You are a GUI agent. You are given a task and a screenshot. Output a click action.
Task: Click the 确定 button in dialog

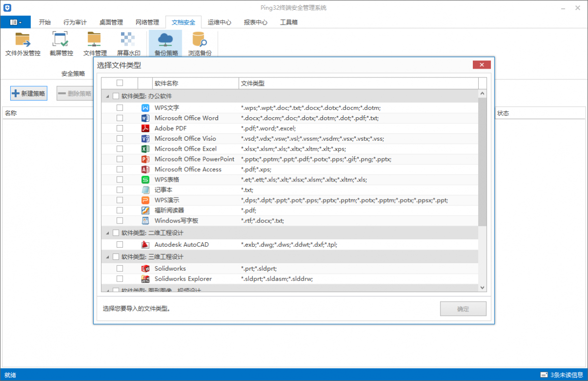click(x=463, y=309)
